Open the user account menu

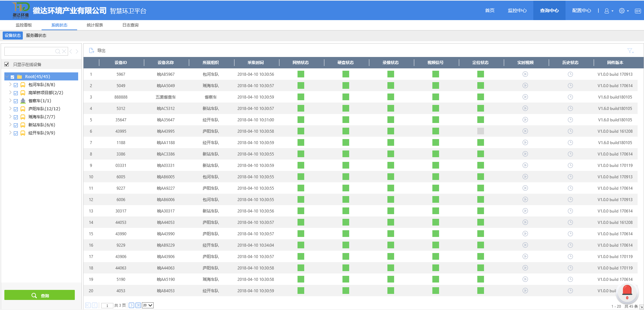click(609, 11)
